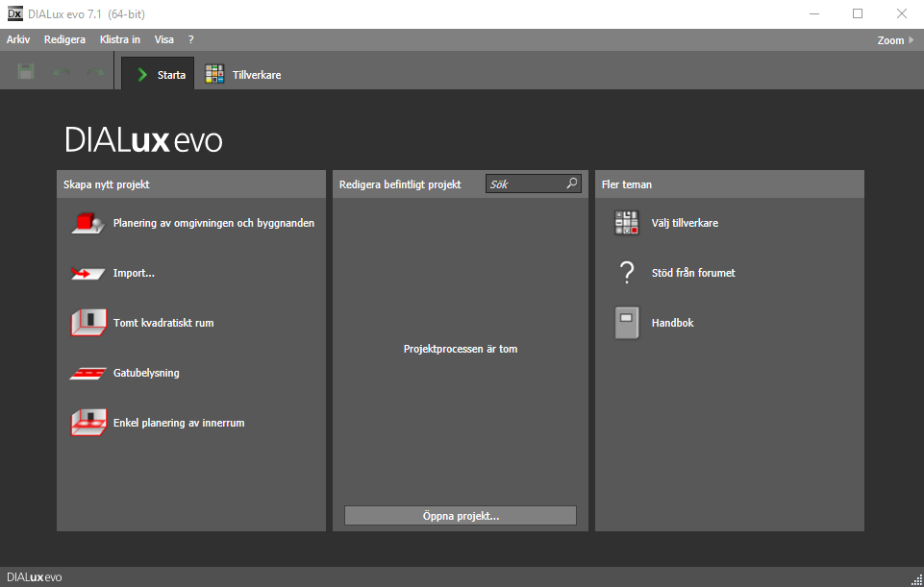Minimize the DIALux evo window
924x587 pixels.
coord(814,13)
